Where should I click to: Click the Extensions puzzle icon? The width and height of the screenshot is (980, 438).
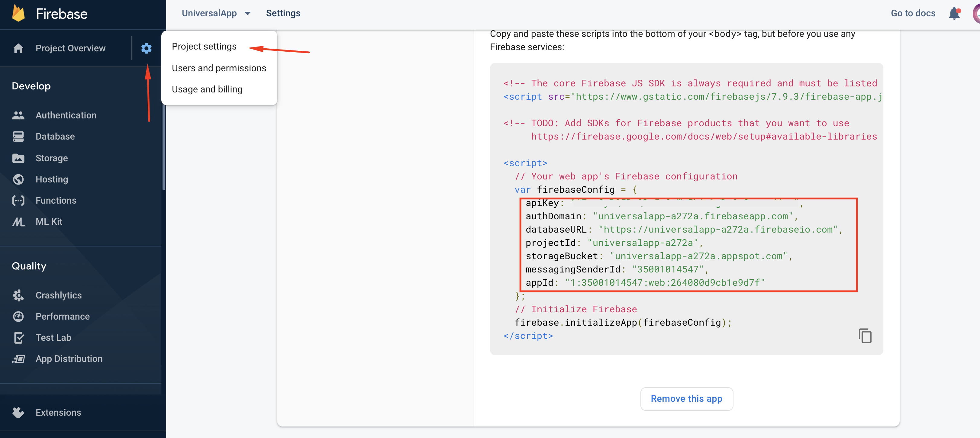[18, 413]
